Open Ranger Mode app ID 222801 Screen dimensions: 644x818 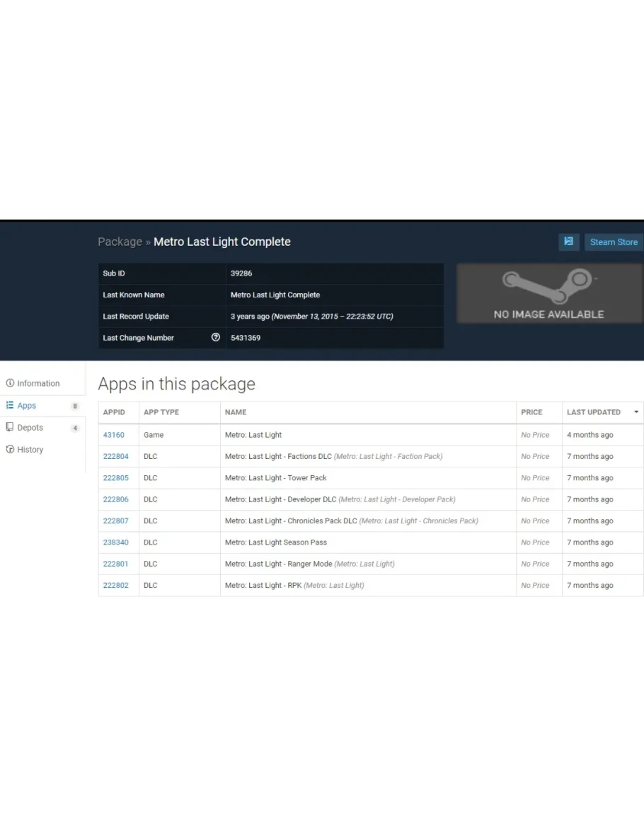[x=115, y=564]
